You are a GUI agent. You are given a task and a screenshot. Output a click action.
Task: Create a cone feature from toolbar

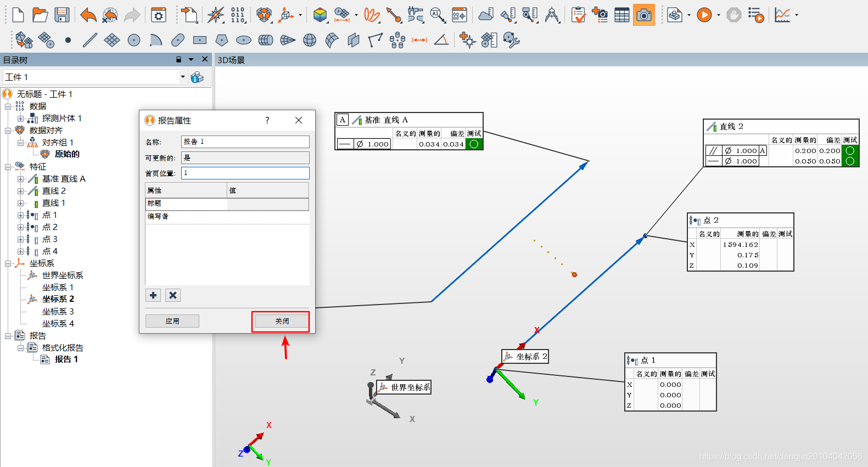[x=288, y=40]
